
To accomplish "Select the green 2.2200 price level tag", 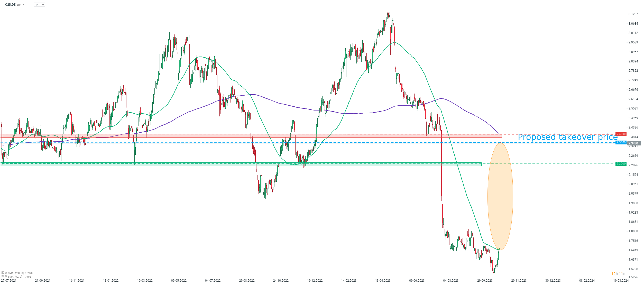I will [x=621, y=164].
